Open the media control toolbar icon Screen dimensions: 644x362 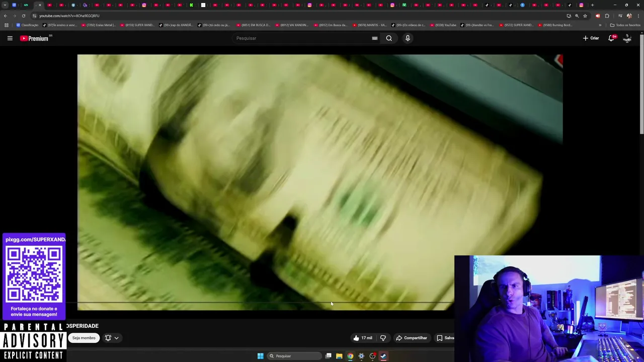pyautogui.click(x=620, y=16)
